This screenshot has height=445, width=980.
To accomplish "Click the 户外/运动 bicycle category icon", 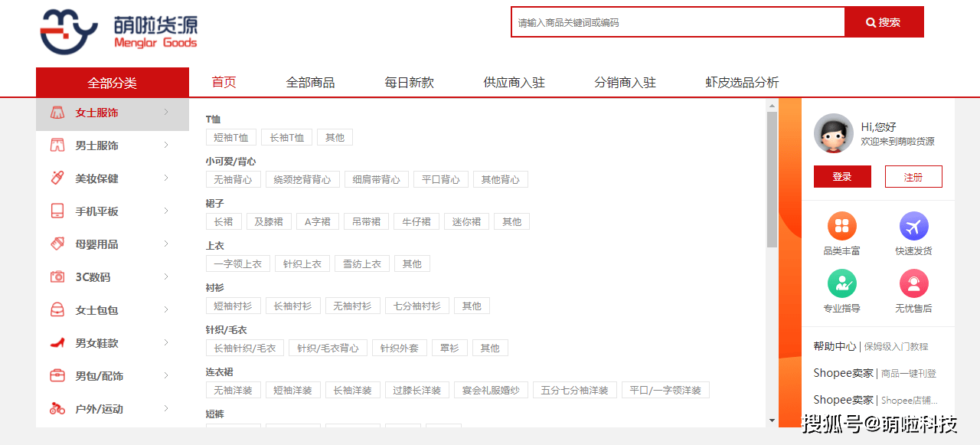I will [57, 409].
